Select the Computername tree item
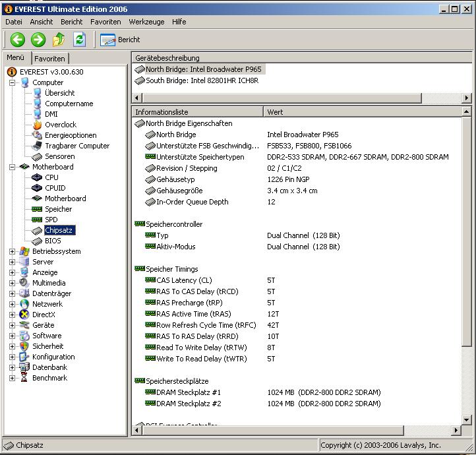476x455 pixels. [x=69, y=104]
